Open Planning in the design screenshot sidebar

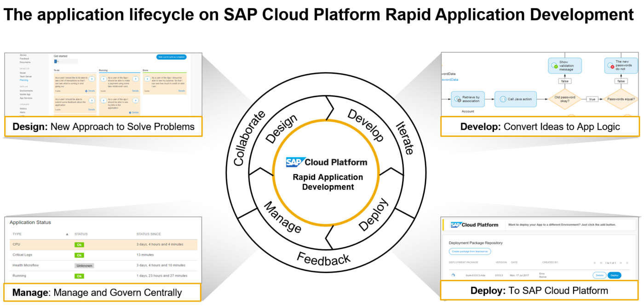24,80
